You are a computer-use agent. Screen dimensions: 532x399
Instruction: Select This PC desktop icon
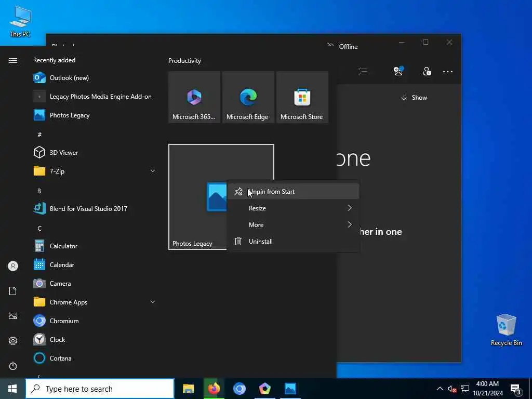[20, 21]
